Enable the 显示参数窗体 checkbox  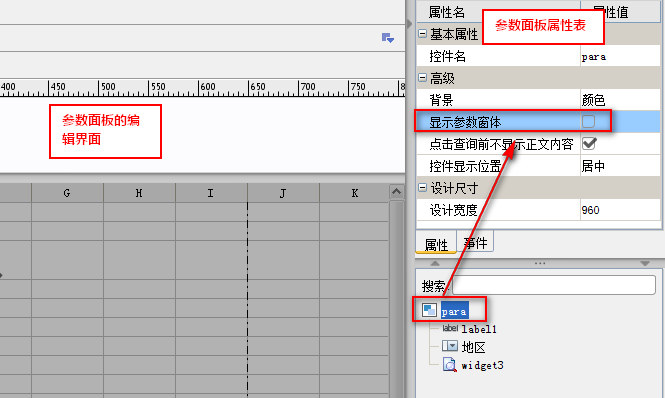coord(588,121)
